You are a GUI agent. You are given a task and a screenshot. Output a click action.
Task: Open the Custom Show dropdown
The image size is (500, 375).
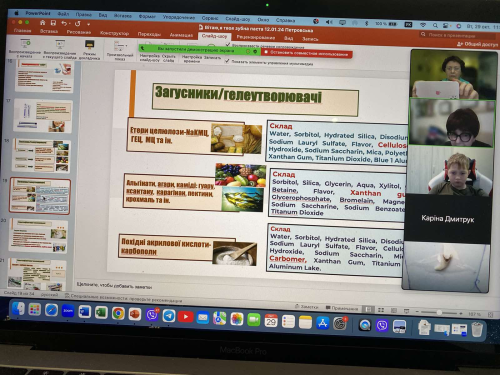pyautogui.click(x=120, y=50)
